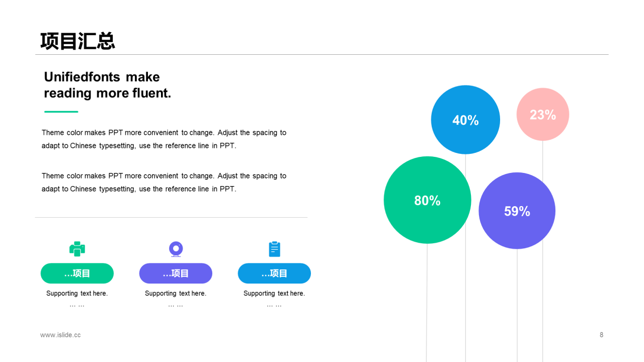The width and height of the screenshot is (644, 362).
Task: Click Supporting text under blue button
Action: (x=274, y=294)
